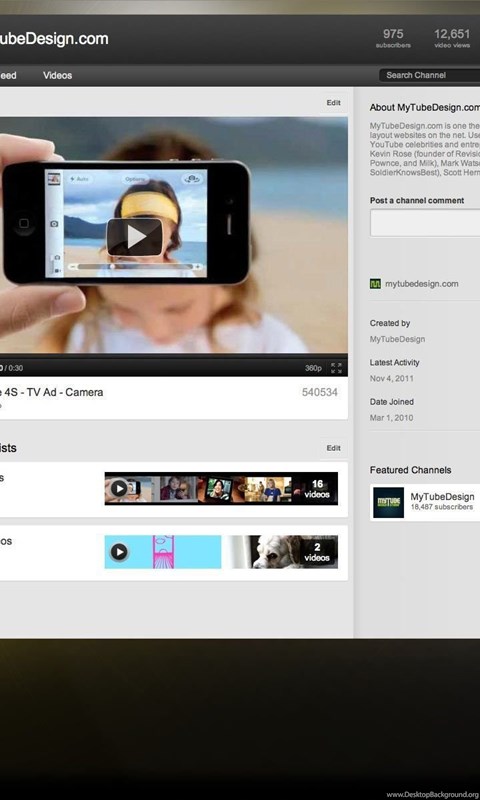Click the MyTubeDesign creator name
This screenshot has width=480, height=800.
click(397, 339)
